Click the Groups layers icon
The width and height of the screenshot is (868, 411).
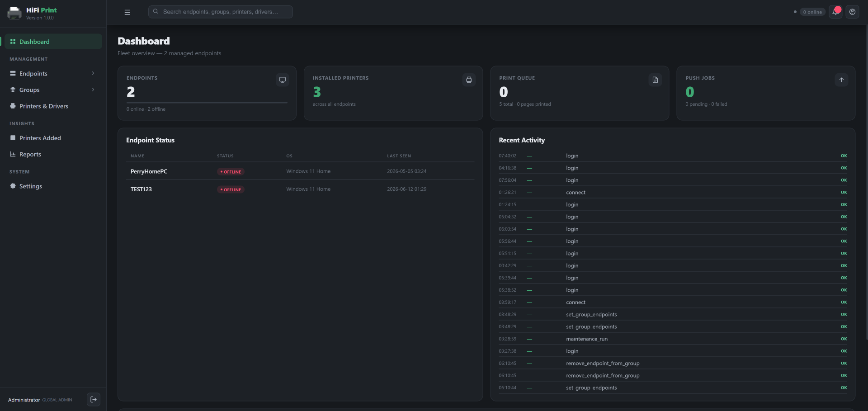click(13, 90)
